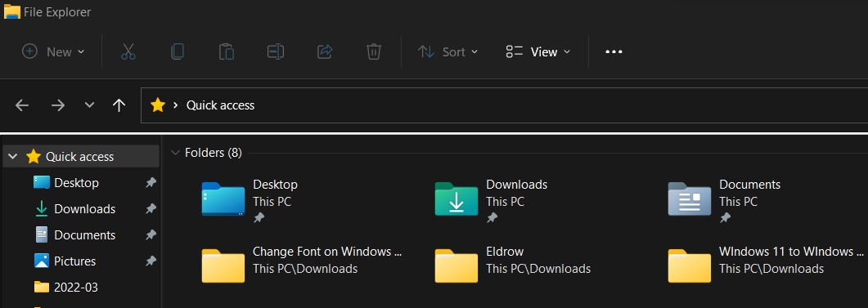868x308 pixels.
Task: Click the Cut scissors icon
Action: pyautogui.click(x=128, y=52)
